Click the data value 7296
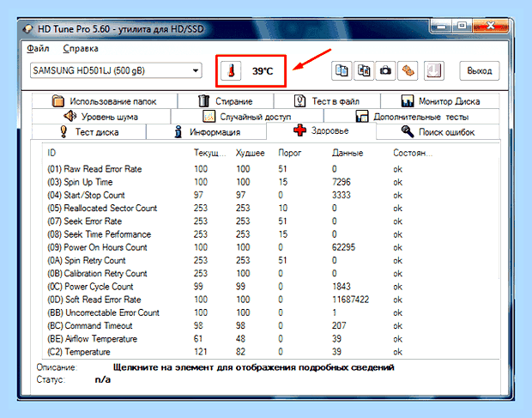 [x=341, y=182]
